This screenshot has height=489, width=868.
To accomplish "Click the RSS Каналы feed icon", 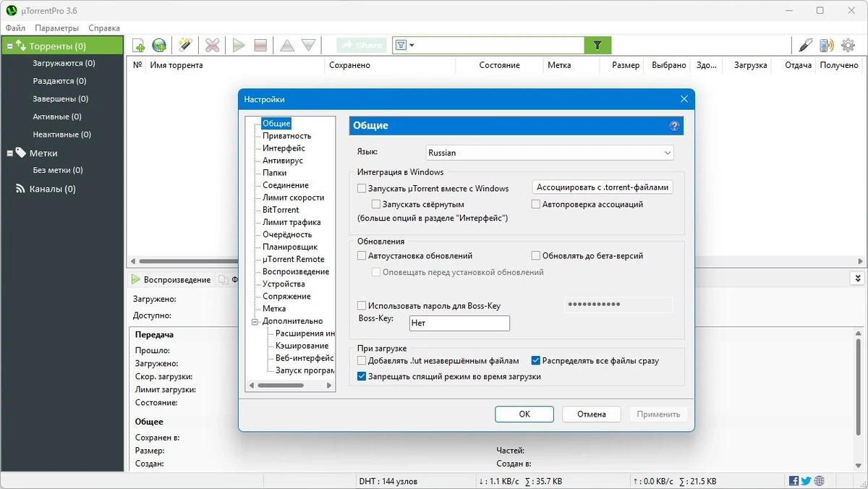I will coord(20,189).
